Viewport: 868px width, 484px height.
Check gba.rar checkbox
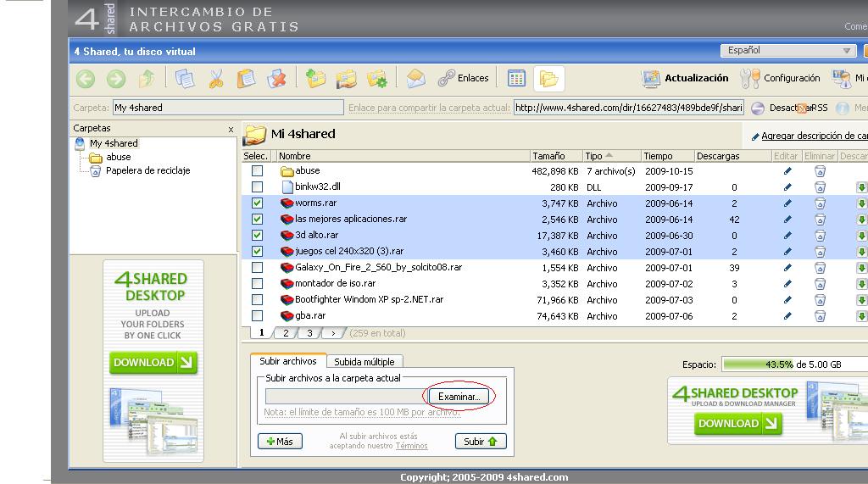pyautogui.click(x=258, y=315)
